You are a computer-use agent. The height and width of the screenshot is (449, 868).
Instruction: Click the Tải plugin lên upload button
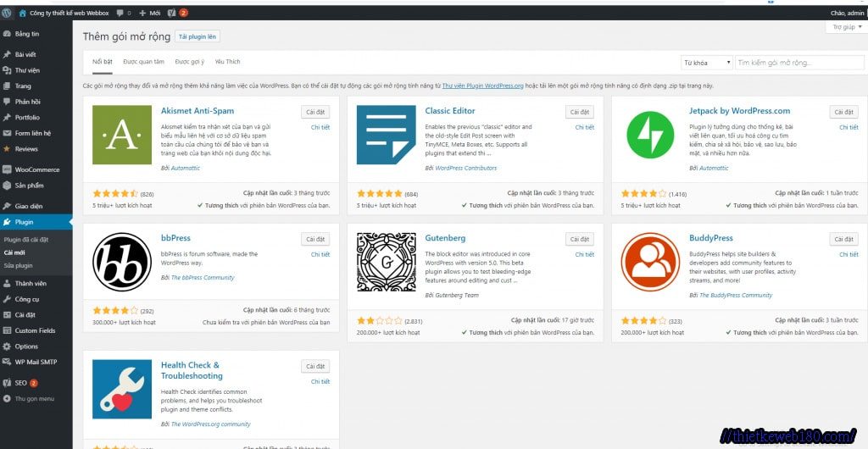point(197,37)
